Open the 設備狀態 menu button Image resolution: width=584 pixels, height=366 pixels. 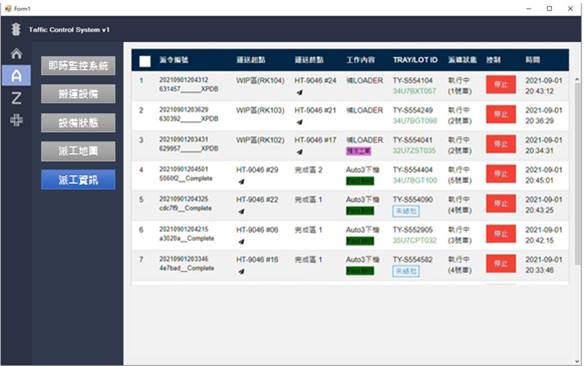click(x=78, y=122)
